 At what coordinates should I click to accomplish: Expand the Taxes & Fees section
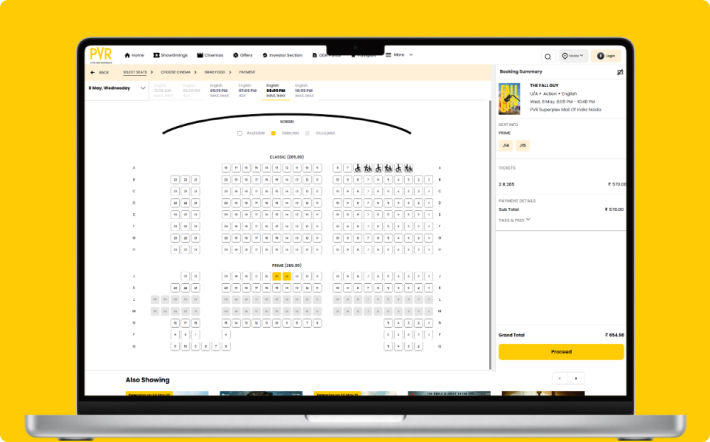point(514,218)
